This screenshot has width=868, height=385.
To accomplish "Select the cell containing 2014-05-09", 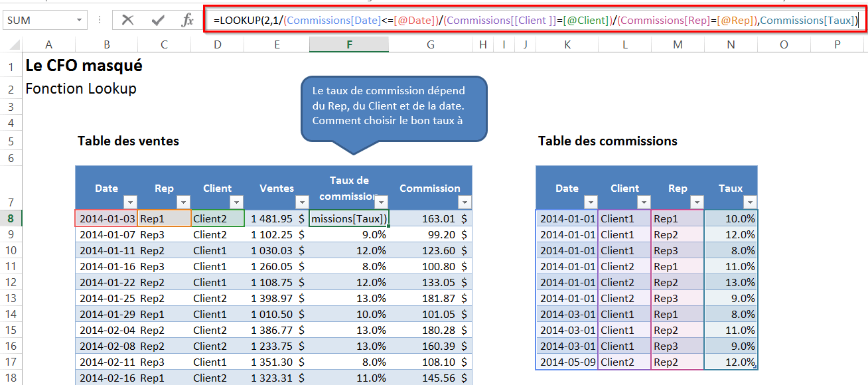I will coord(566,362).
